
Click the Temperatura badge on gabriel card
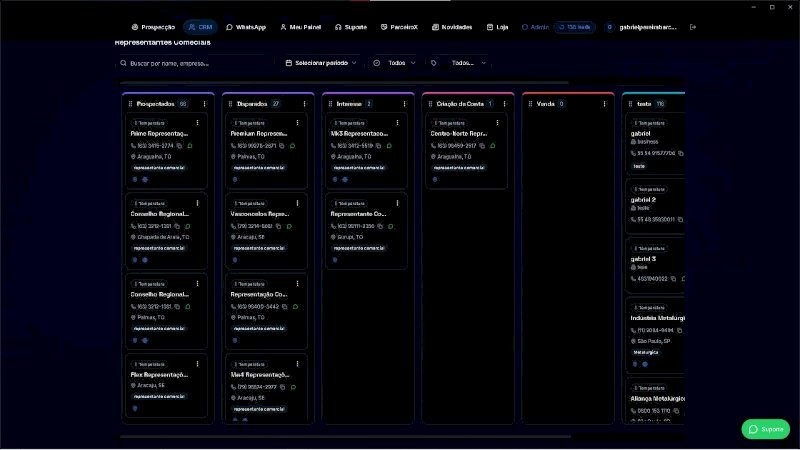[649, 123]
